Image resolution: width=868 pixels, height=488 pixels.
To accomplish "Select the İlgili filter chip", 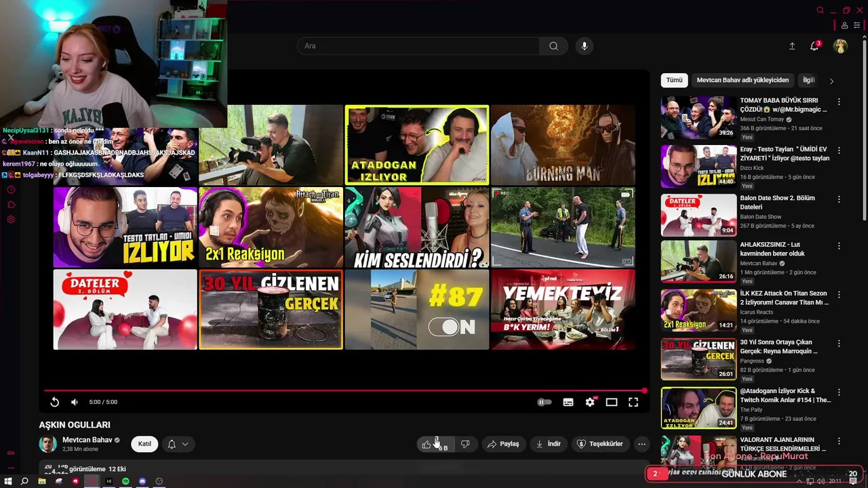I will [x=808, y=80].
